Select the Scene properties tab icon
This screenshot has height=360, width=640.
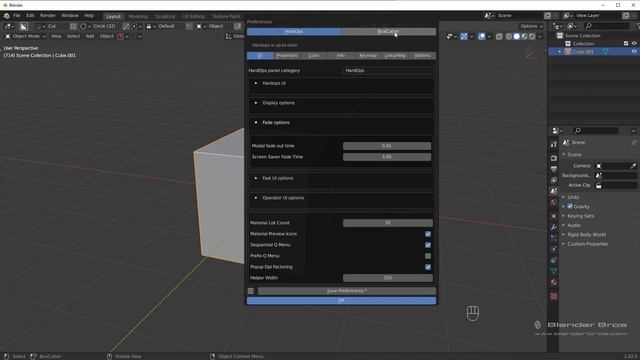(x=553, y=191)
